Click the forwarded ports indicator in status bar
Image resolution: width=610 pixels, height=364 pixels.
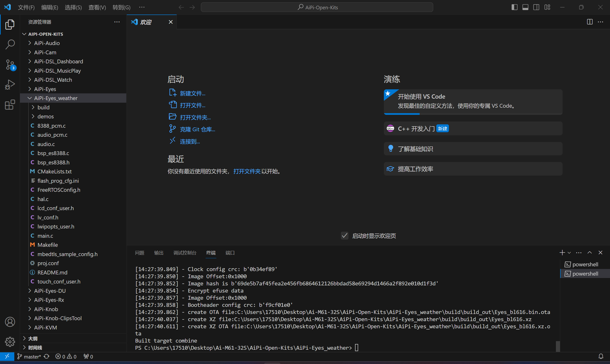[88, 356]
